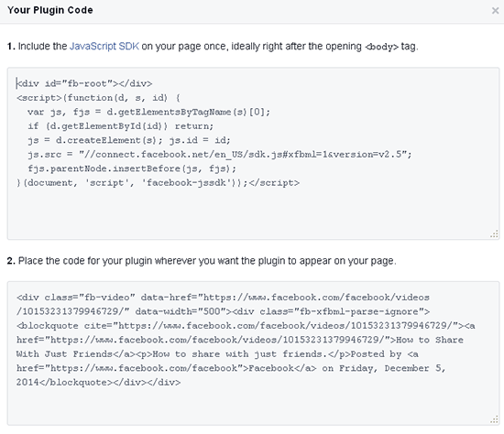Click the line starting '<blockquote cite='
504x434 pixels.
point(246,326)
